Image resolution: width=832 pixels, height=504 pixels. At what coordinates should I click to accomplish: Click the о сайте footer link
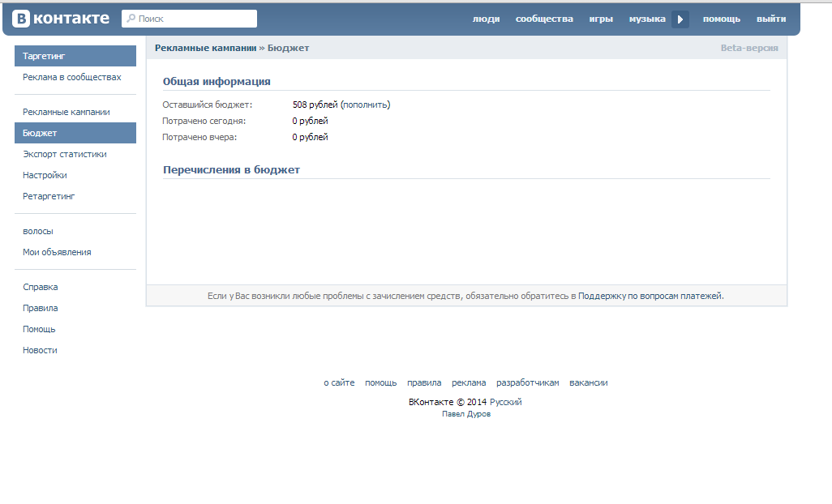tap(339, 383)
